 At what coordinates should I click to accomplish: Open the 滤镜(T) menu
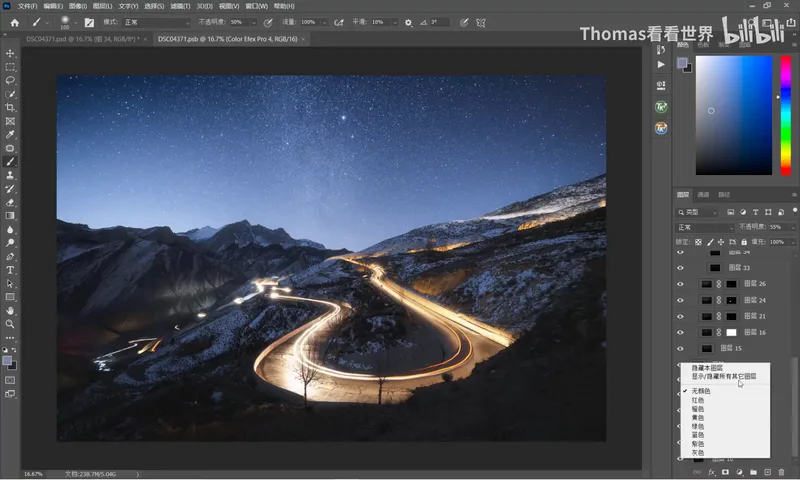pos(180,6)
